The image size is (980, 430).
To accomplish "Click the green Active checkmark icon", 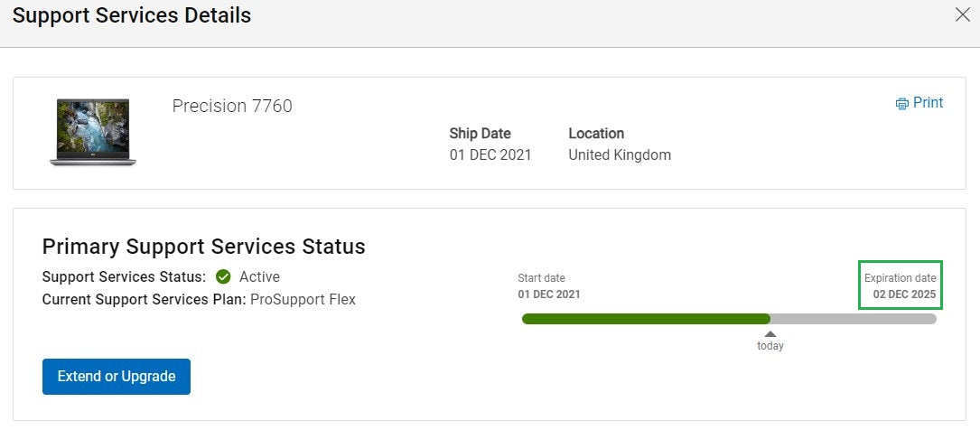I will [x=223, y=276].
